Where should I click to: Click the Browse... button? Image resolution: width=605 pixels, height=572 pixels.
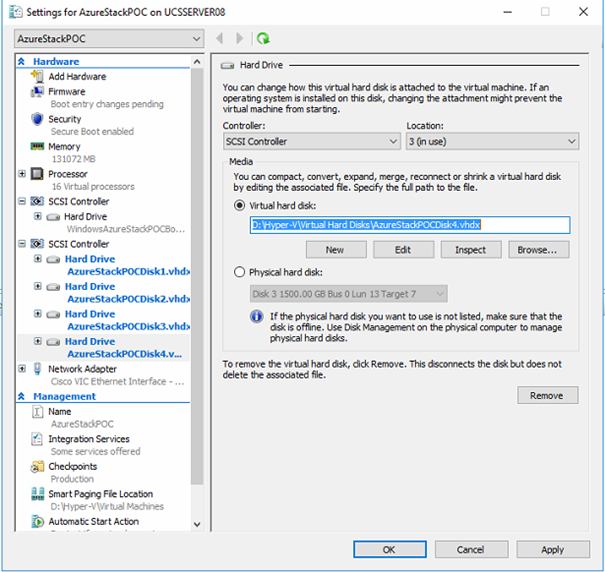pyautogui.click(x=543, y=250)
